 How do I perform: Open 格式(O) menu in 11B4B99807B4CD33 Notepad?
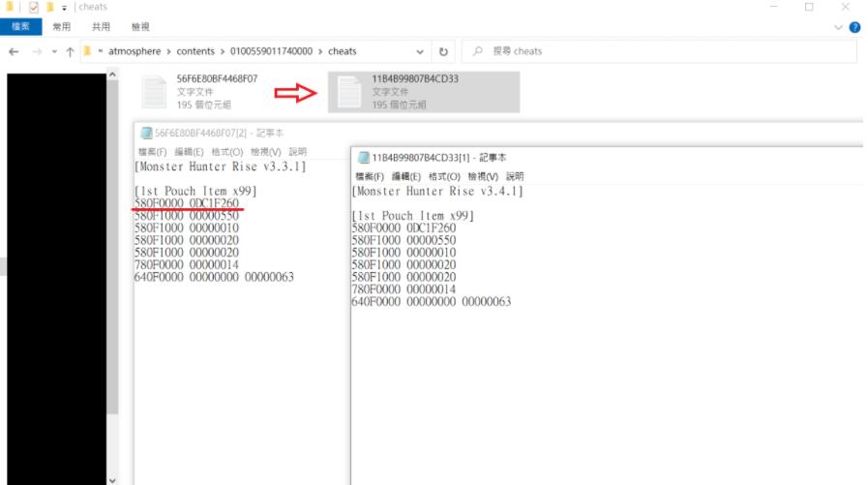tap(444, 176)
